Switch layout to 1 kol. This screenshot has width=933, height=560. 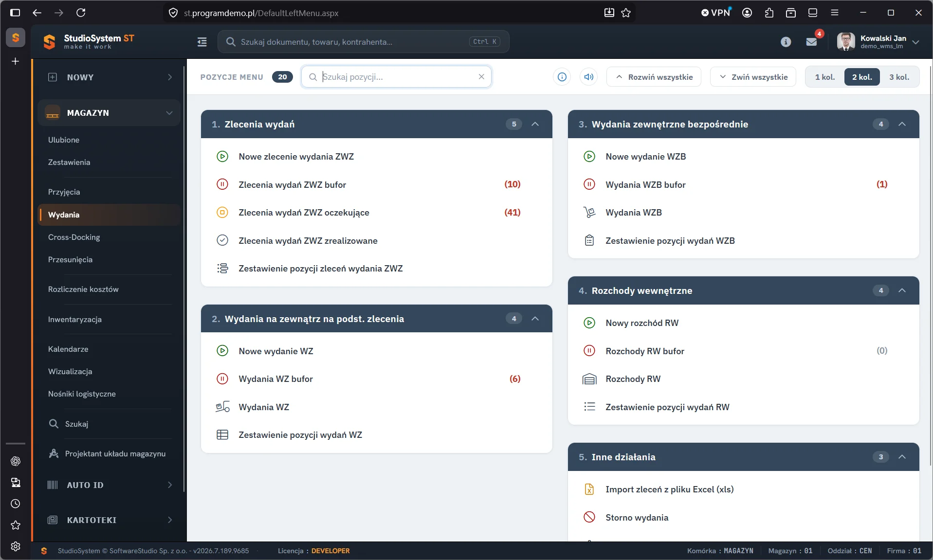[825, 77]
